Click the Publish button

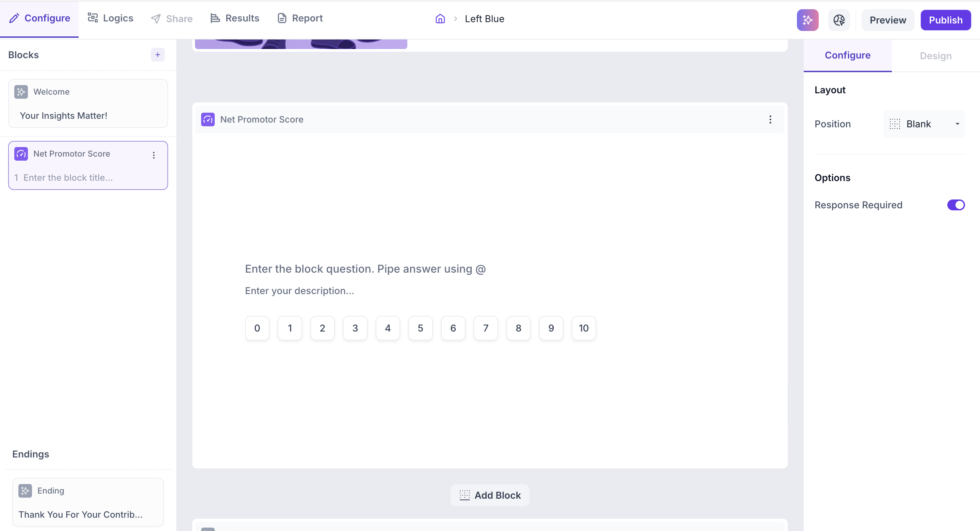tap(945, 20)
